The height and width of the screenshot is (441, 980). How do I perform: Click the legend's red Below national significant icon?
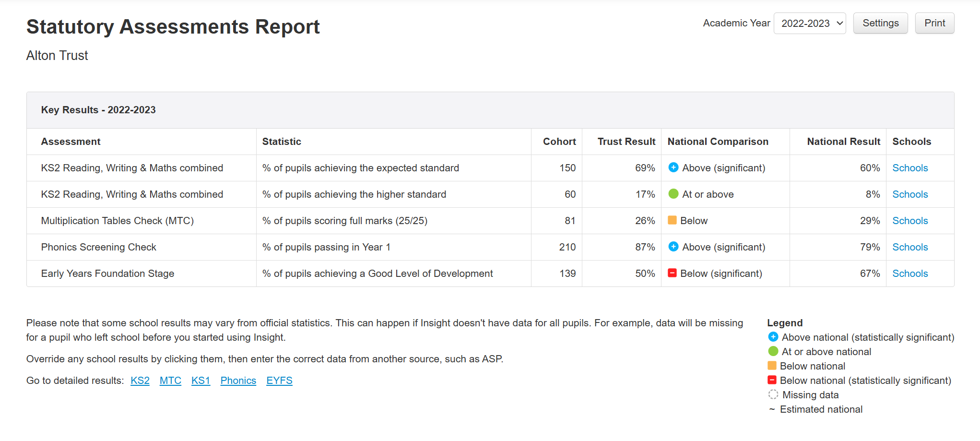772,380
